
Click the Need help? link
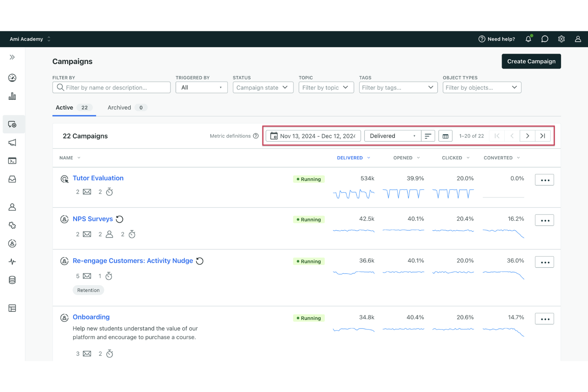(497, 39)
